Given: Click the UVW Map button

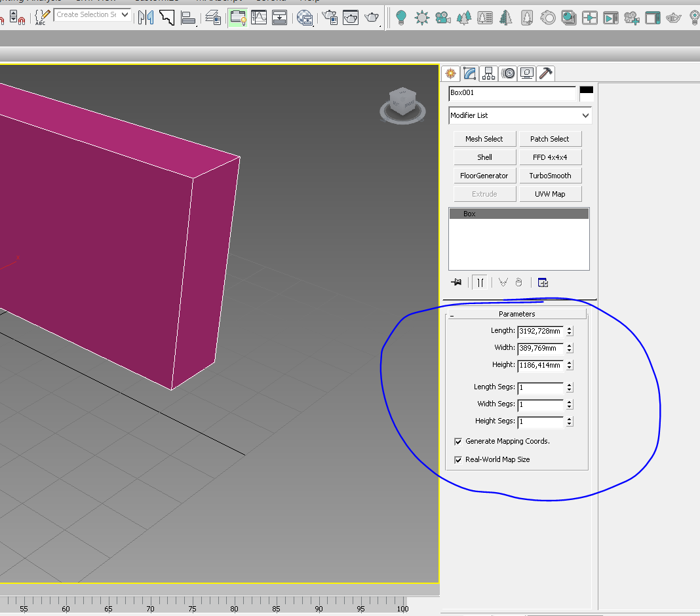Looking at the screenshot, I should (550, 194).
